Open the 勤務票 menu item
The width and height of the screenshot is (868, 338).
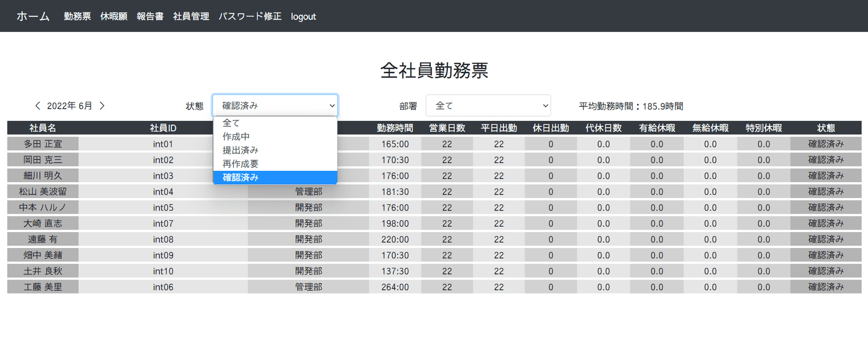tap(78, 16)
